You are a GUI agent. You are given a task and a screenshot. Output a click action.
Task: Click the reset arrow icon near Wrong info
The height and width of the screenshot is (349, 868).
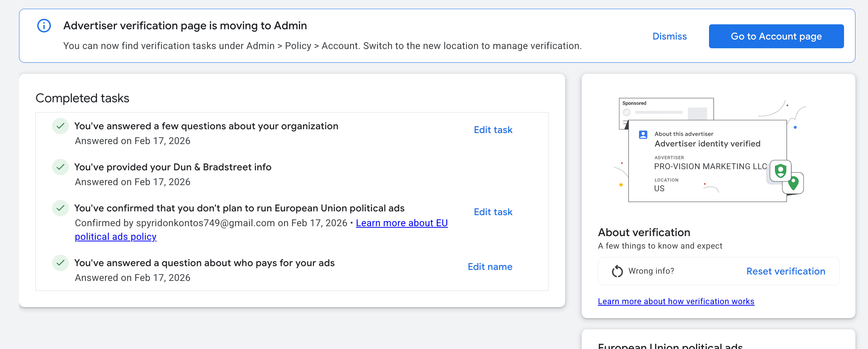(617, 271)
